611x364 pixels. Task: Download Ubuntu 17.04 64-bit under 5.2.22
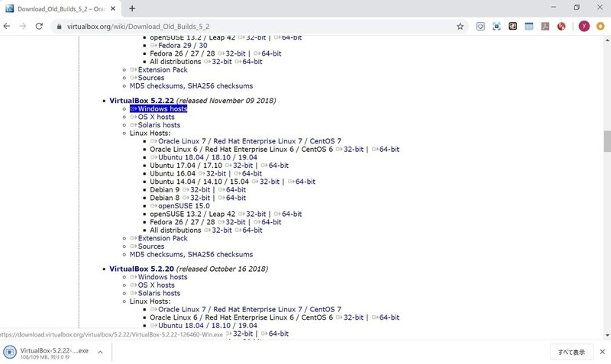(275, 166)
